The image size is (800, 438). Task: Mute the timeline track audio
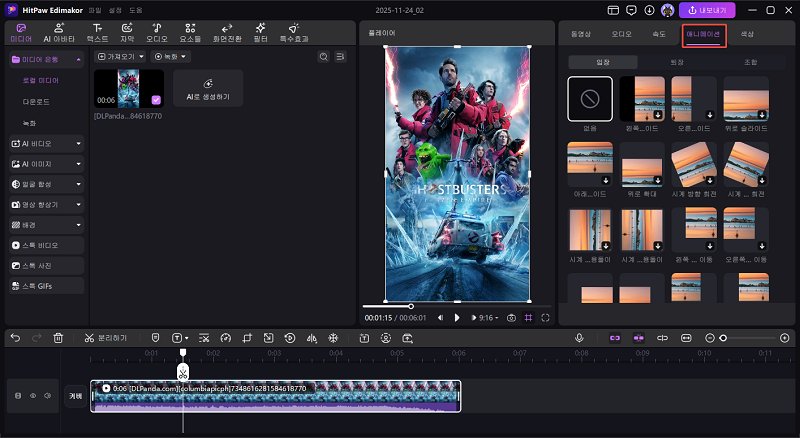(x=46, y=396)
